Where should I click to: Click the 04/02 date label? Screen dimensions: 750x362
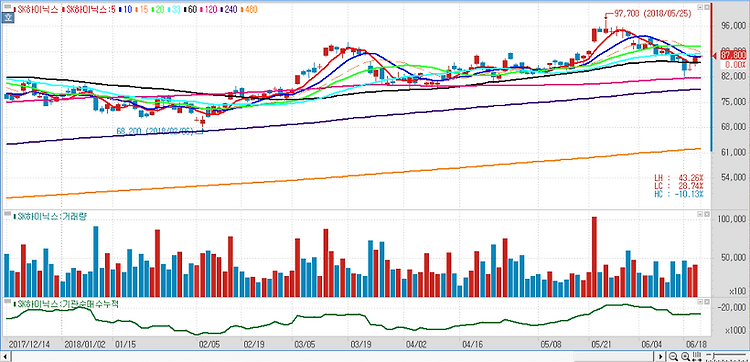(x=417, y=344)
